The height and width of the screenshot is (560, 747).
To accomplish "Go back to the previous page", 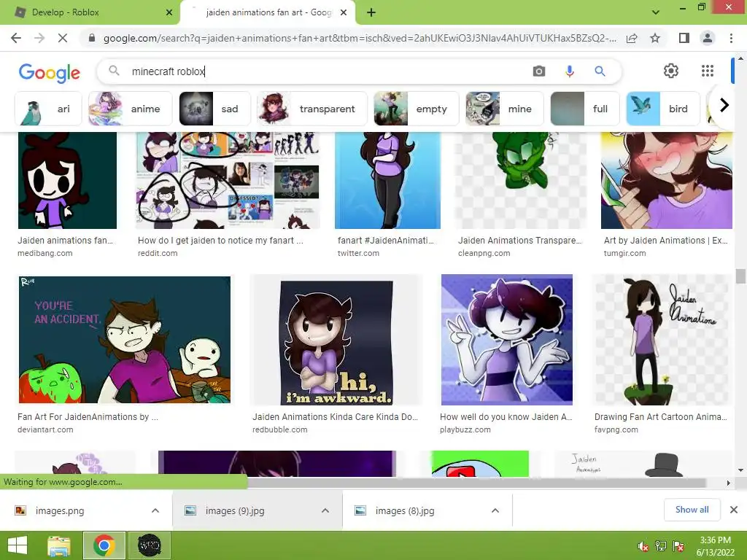I will coord(16,38).
